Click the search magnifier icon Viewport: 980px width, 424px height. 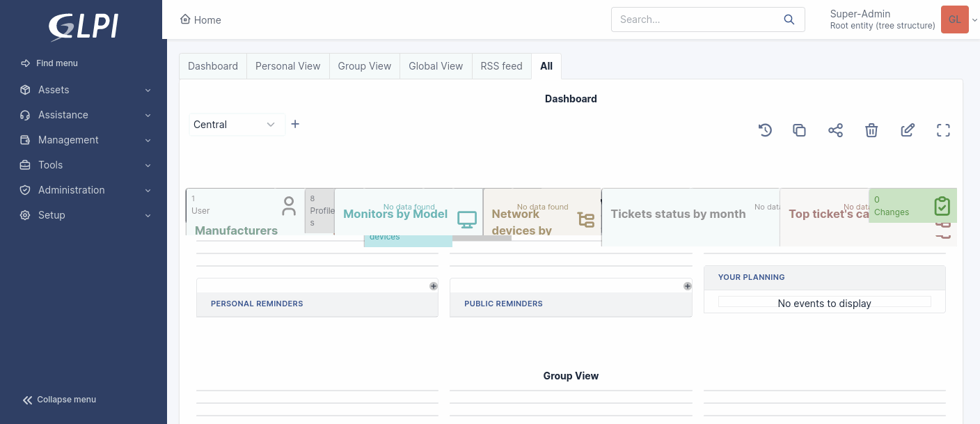point(789,19)
